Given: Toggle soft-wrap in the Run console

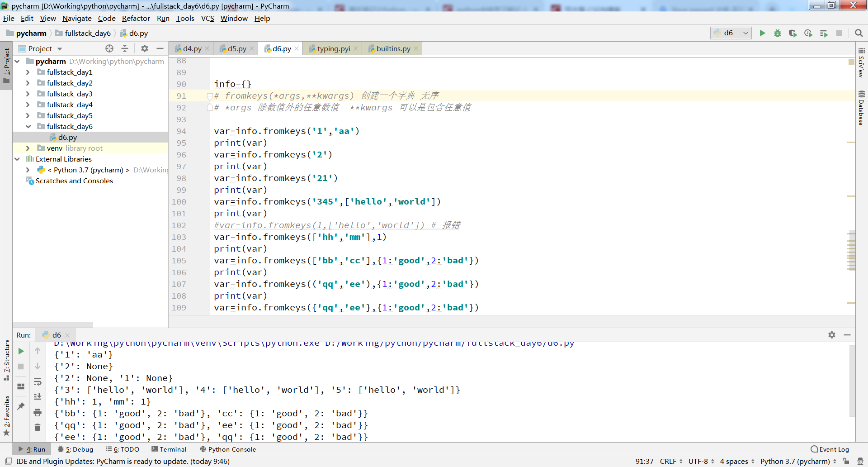Looking at the screenshot, I should pyautogui.click(x=38, y=381).
